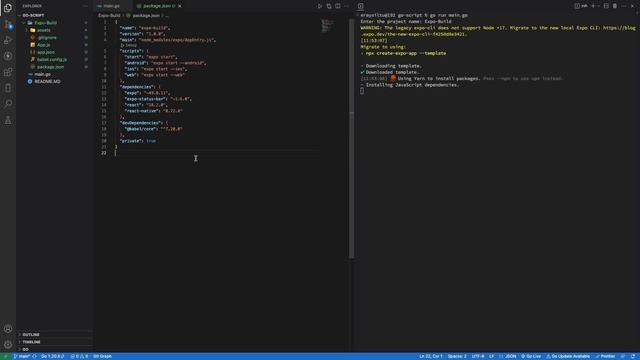
Task: Open Git Graph from the status bar
Action: pyautogui.click(x=102, y=356)
